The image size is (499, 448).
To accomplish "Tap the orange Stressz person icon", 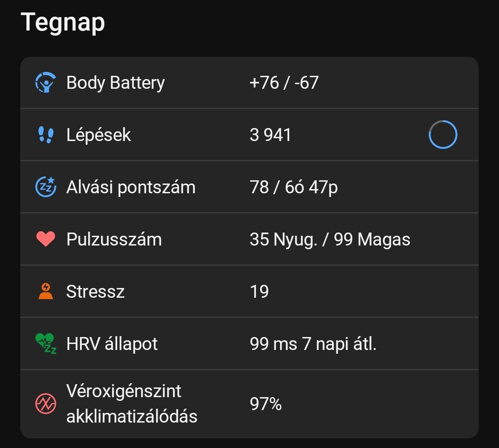I will pyautogui.click(x=45, y=291).
